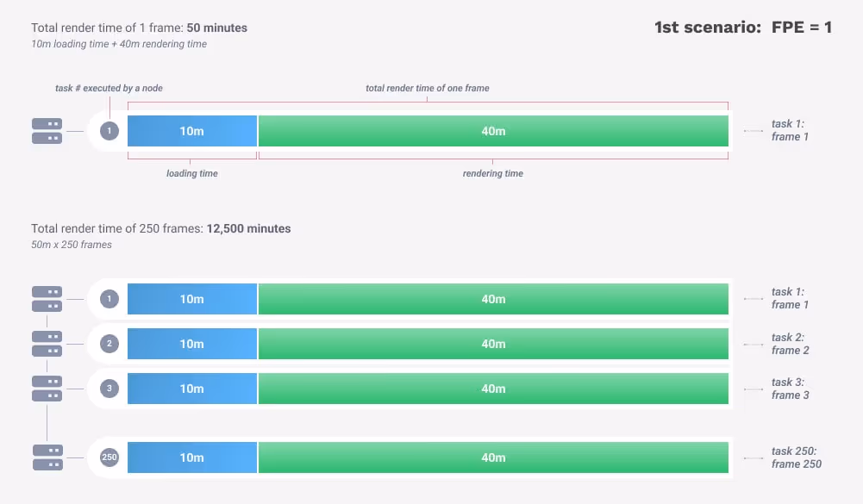
Task: Click the 'rendering time' caption
Action: [x=493, y=173]
